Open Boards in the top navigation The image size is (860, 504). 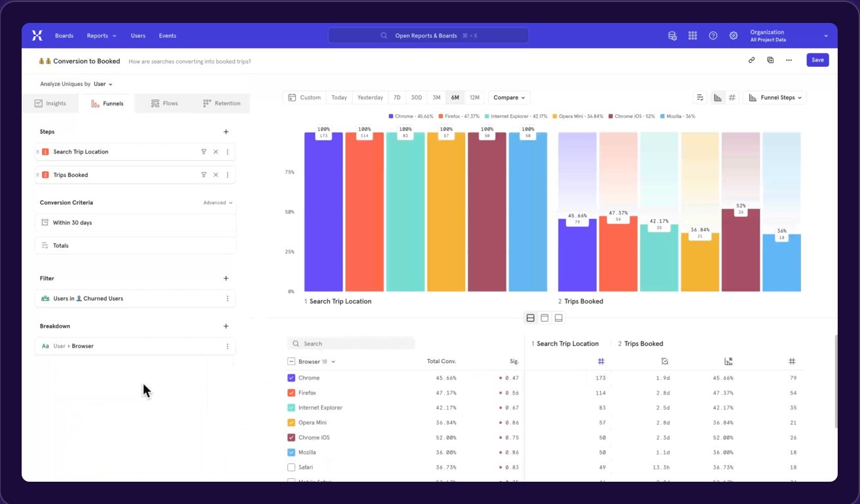64,35
